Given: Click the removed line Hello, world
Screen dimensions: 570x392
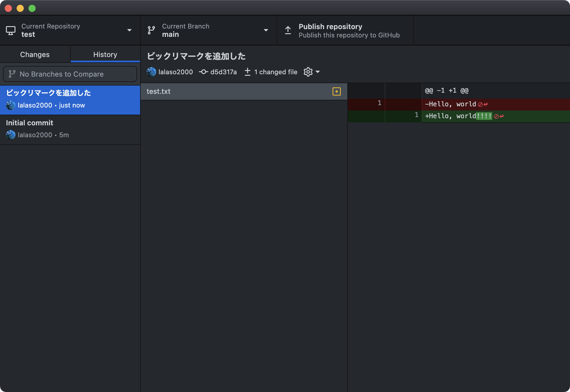Looking at the screenshot, I should [x=450, y=104].
